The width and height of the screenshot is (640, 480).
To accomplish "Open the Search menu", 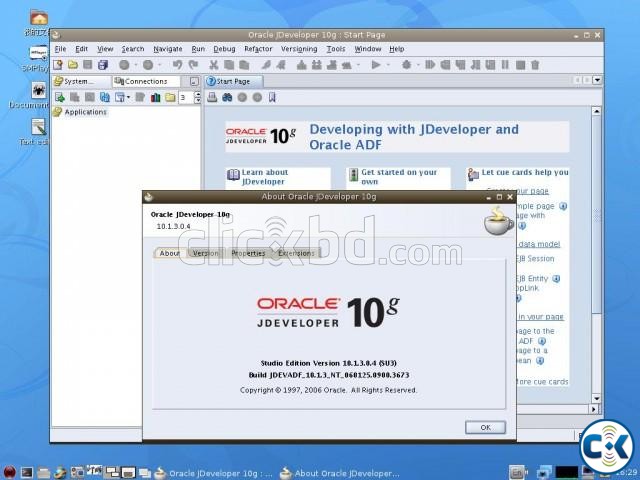I will 133,49.
